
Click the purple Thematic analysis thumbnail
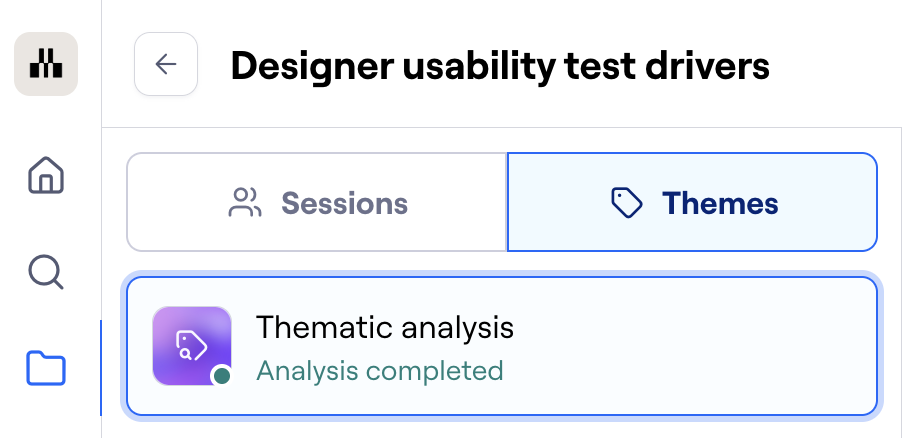point(192,346)
